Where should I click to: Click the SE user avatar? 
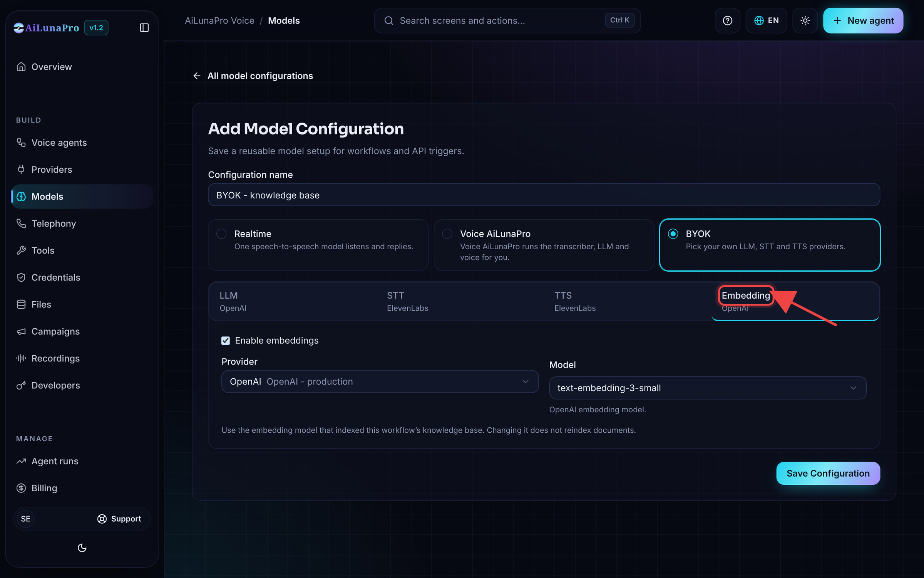(26, 519)
